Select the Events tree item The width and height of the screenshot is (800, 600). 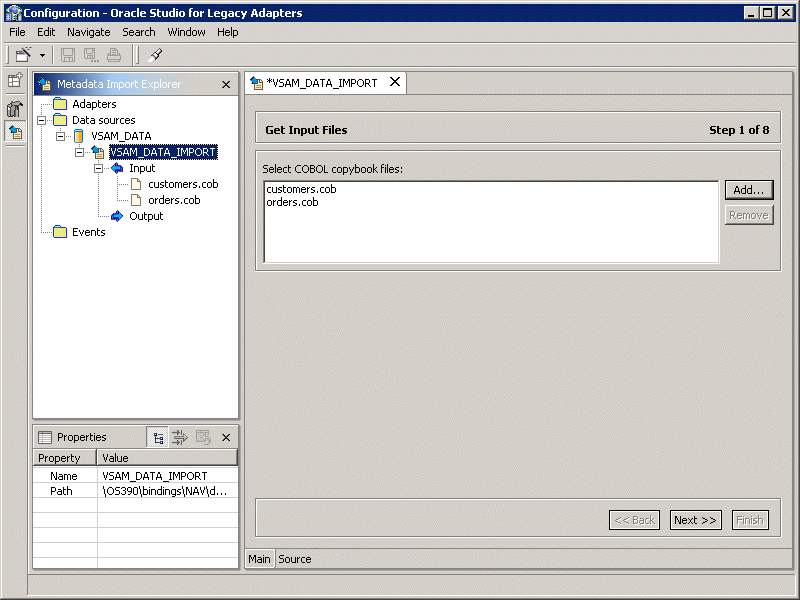pos(89,232)
